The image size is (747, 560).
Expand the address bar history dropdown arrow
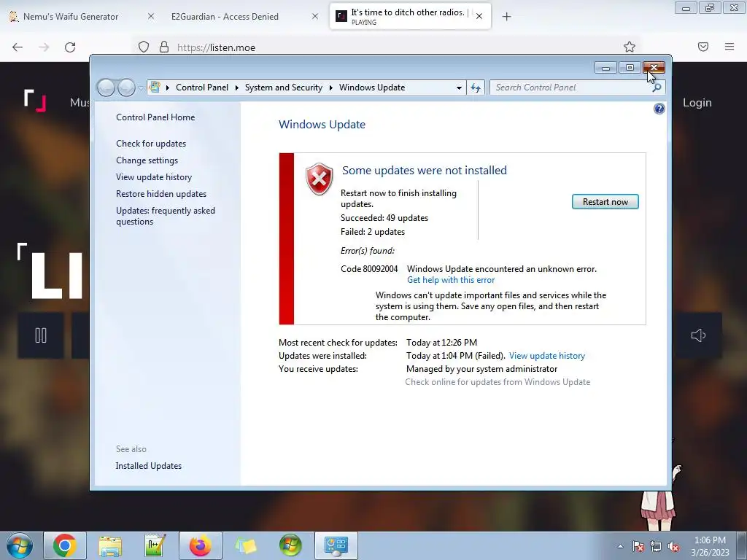(x=459, y=87)
